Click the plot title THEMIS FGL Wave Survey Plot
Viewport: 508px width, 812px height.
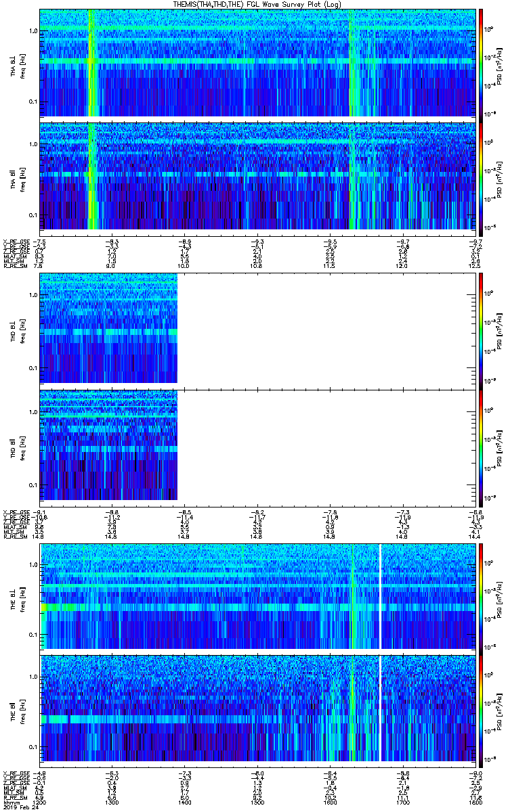(x=257, y=5)
